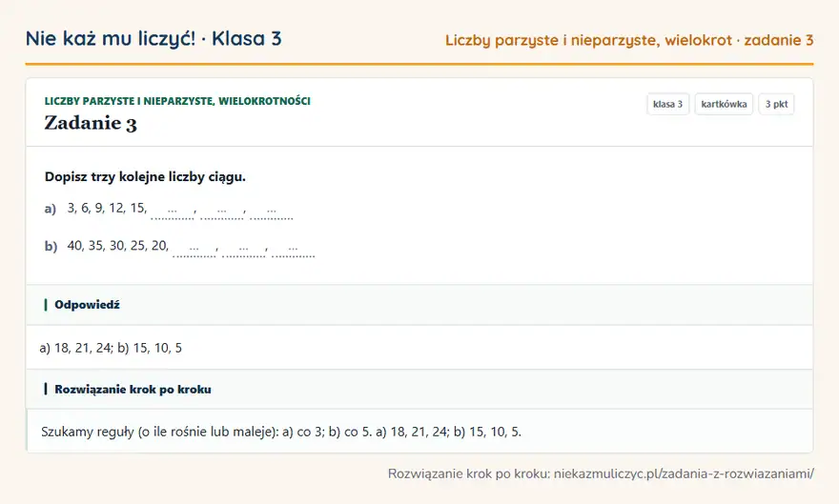
Task: Click the sequence '40, 35, 30, 25, 20,' in part b
Action: 117,245
